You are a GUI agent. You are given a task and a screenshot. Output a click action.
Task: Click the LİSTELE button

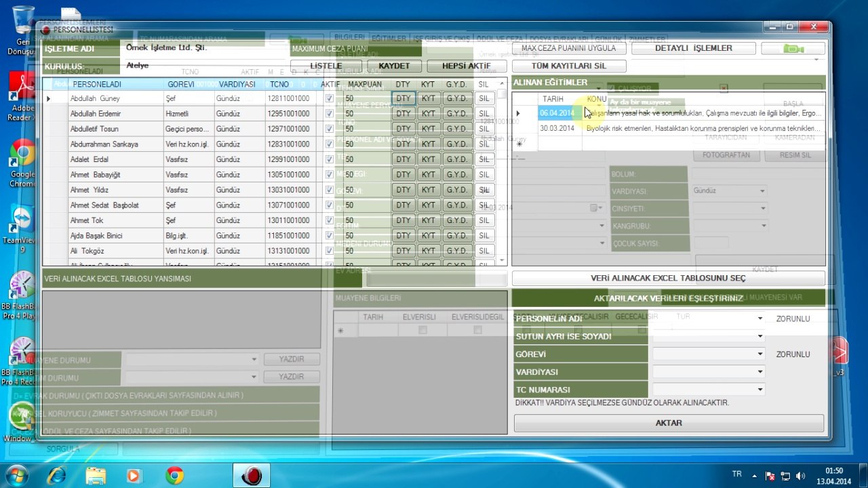326,66
